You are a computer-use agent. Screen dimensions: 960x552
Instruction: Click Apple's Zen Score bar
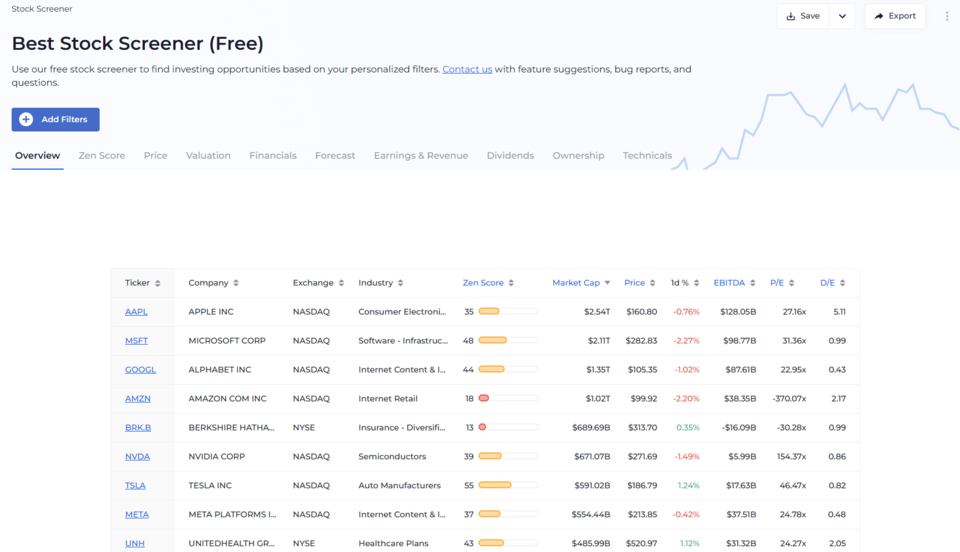coord(508,311)
